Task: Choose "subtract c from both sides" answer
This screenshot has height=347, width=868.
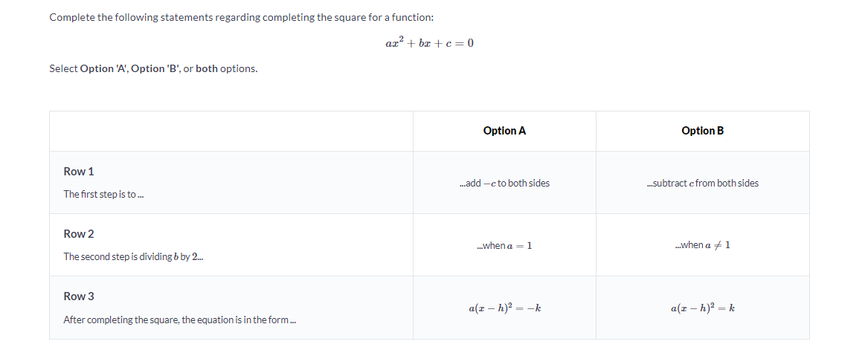Action: click(702, 183)
